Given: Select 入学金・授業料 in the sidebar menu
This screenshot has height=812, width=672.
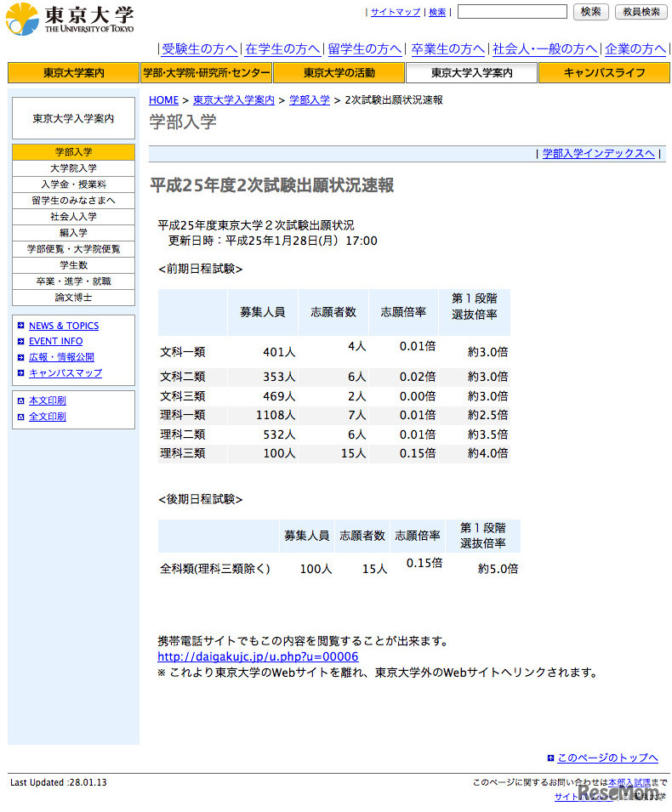Looking at the screenshot, I should 73,185.
